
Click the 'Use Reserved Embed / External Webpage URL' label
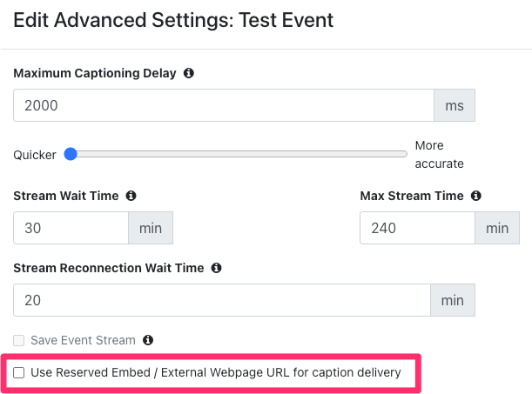[216, 372]
